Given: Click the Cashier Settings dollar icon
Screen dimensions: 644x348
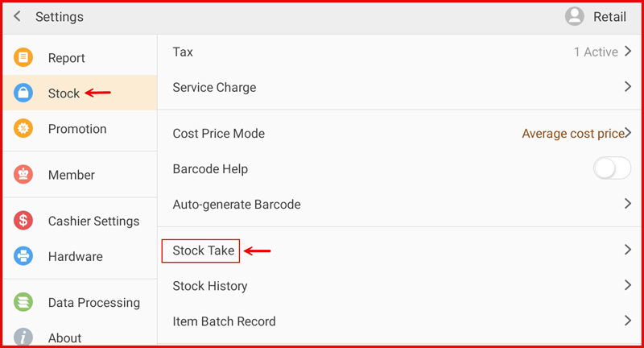Looking at the screenshot, I should coord(24,221).
